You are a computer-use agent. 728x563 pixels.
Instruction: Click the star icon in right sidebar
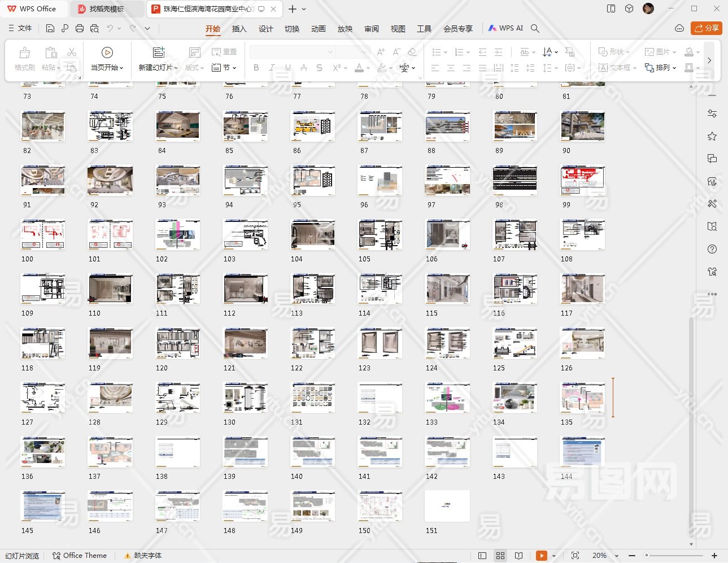pos(712,136)
